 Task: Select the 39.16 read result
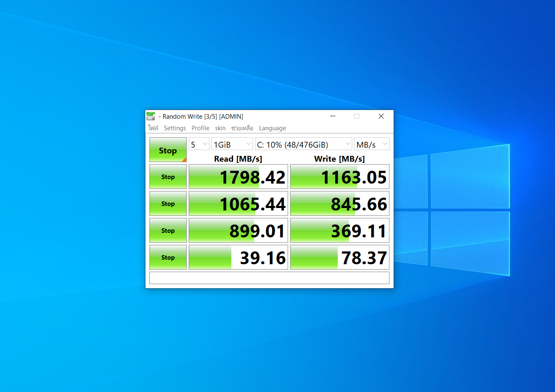click(x=238, y=257)
